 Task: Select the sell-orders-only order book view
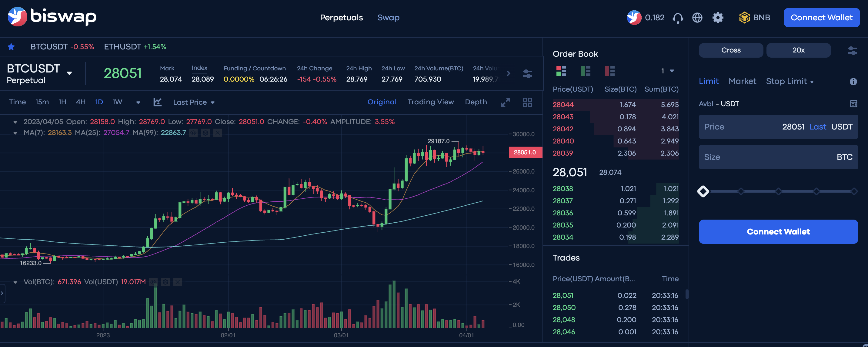[610, 71]
